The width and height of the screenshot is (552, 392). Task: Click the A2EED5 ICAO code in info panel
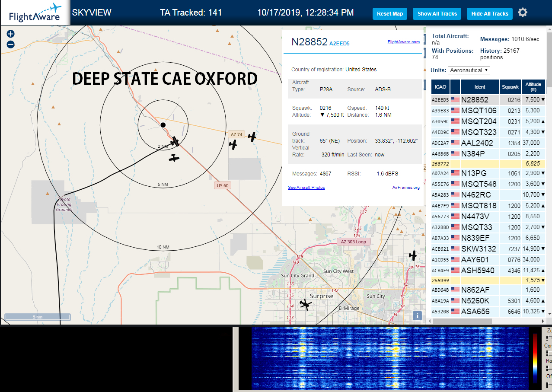[339, 44]
